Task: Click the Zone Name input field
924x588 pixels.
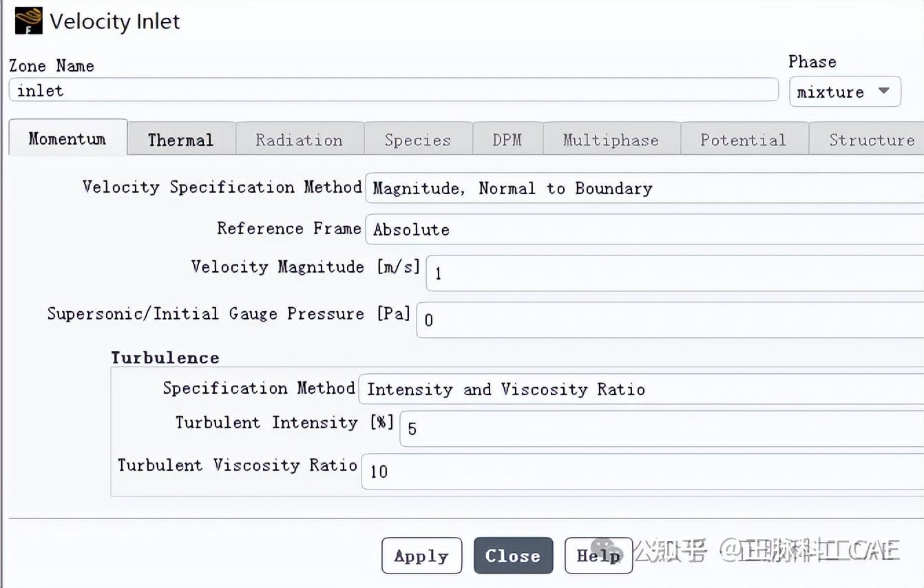Action: click(x=394, y=90)
